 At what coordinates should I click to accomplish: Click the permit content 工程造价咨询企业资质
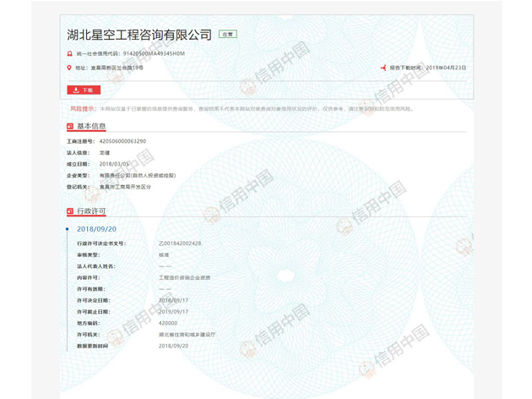[182, 277]
